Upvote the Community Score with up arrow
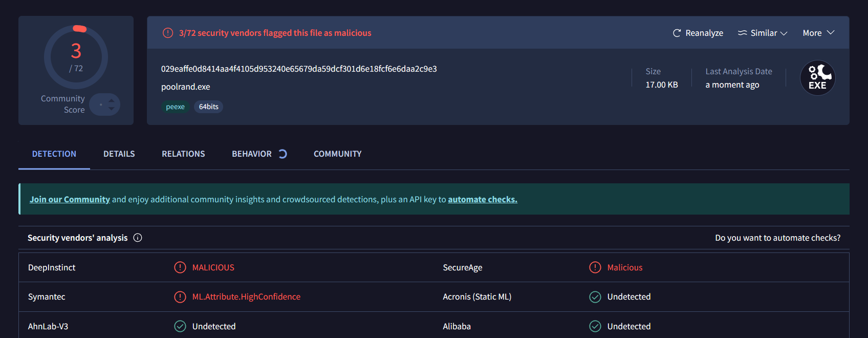The image size is (868, 338). click(x=112, y=100)
